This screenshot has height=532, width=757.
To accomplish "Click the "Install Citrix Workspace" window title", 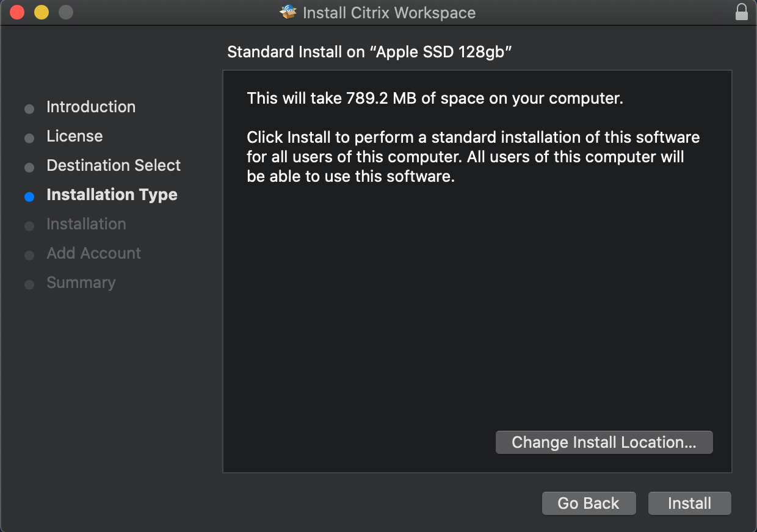I will (389, 13).
